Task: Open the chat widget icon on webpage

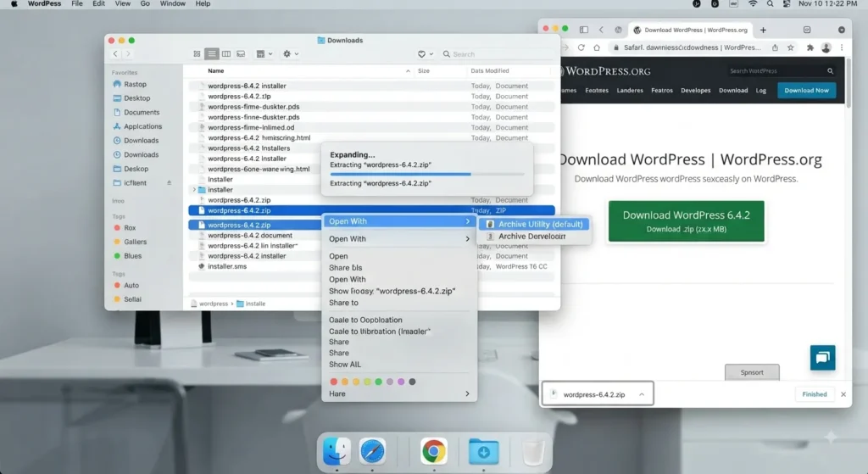Action: click(x=822, y=358)
